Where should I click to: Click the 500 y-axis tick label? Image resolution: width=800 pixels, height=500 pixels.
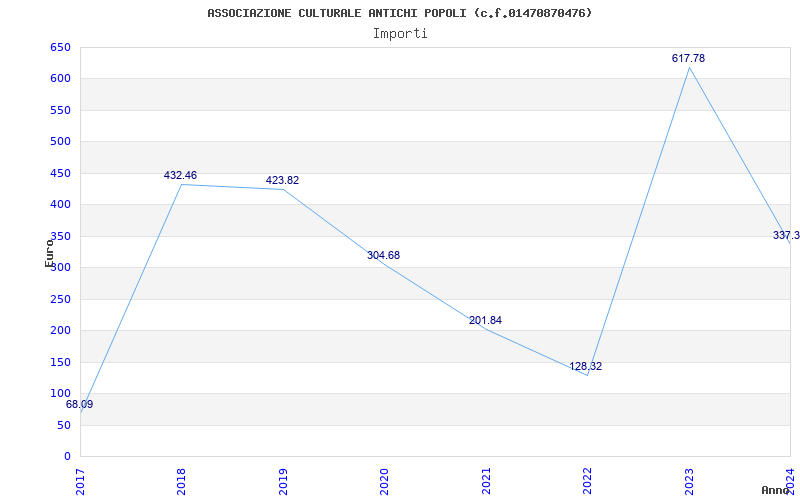(x=60, y=141)
